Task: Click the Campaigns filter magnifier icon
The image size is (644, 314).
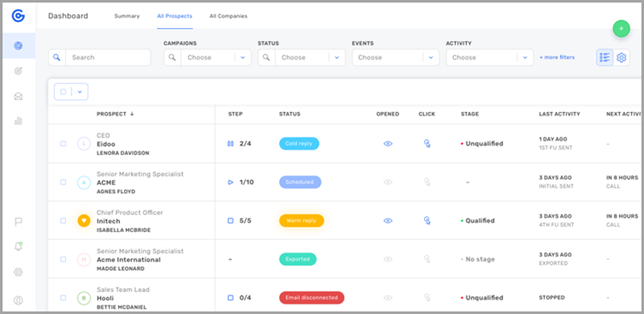Action: click(x=173, y=57)
